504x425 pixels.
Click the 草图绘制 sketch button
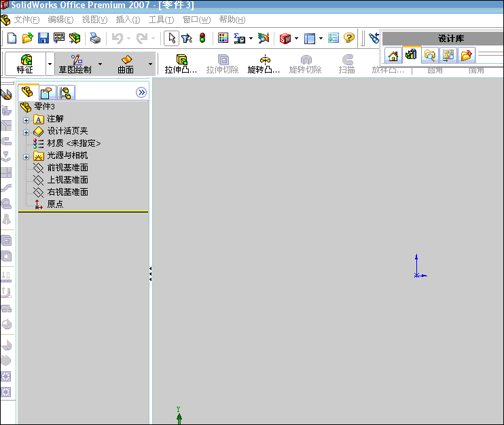[75, 64]
